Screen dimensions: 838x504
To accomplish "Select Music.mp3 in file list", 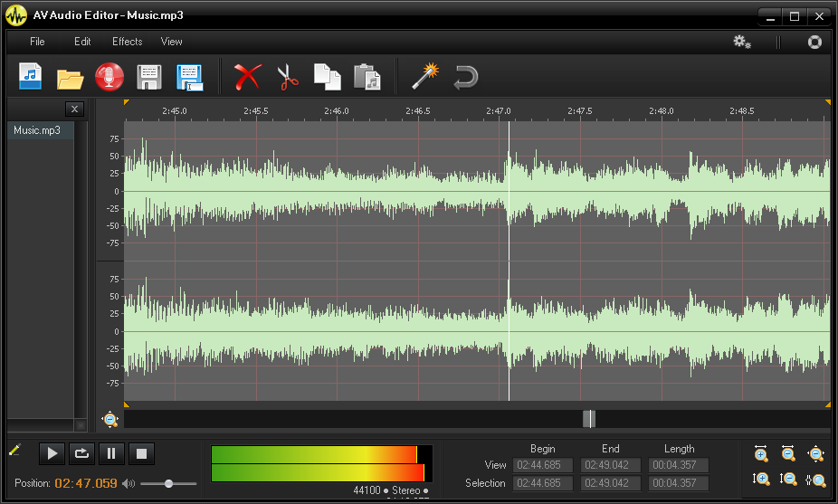I will (x=40, y=130).
